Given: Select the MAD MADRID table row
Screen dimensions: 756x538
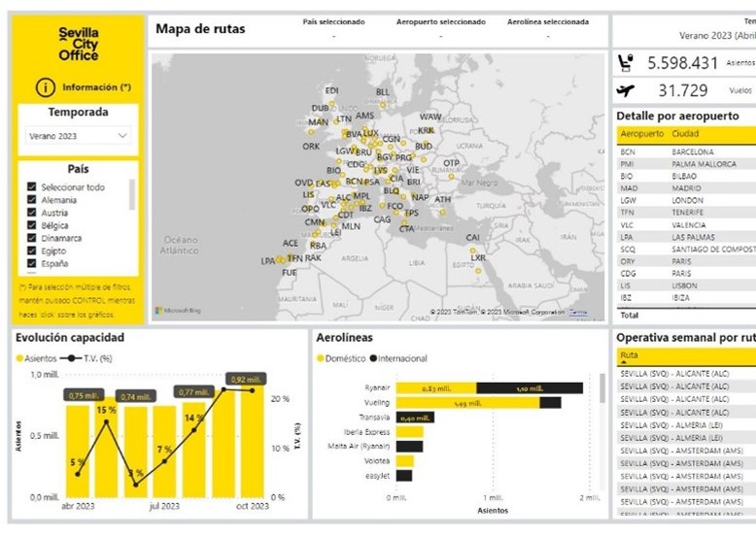Looking at the screenshot, I should (686, 187).
